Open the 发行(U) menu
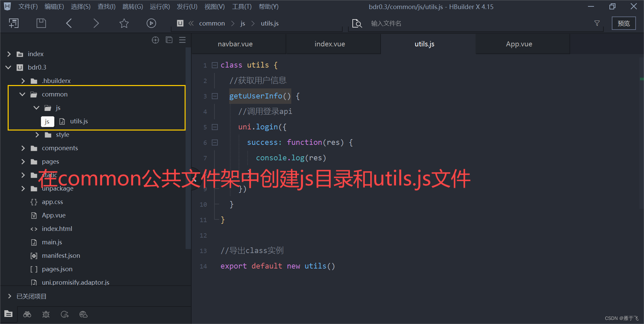This screenshot has height=324, width=644. (x=187, y=7)
